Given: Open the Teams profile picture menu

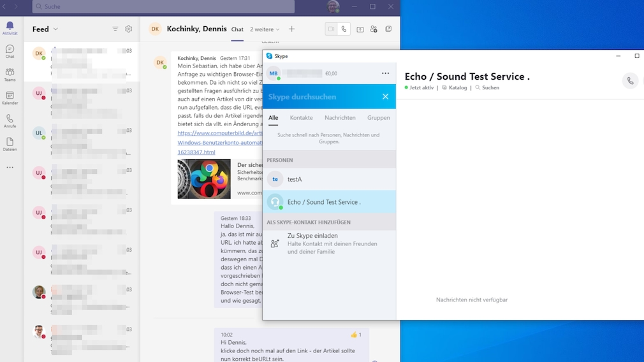Looking at the screenshot, I should click(x=333, y=6).
